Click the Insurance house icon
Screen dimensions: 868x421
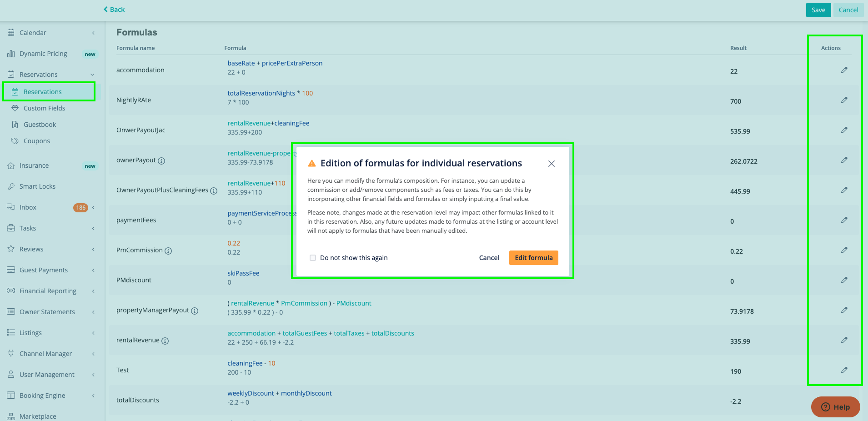click(11, 165)
